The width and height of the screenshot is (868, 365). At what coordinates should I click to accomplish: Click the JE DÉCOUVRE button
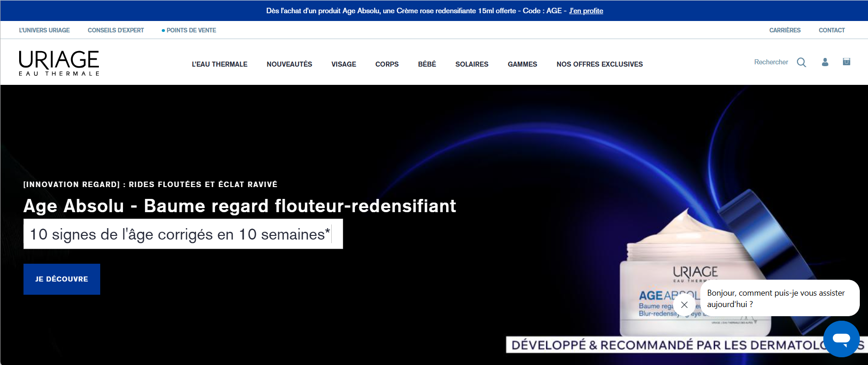pyautogui.click(x=62, y=279)
